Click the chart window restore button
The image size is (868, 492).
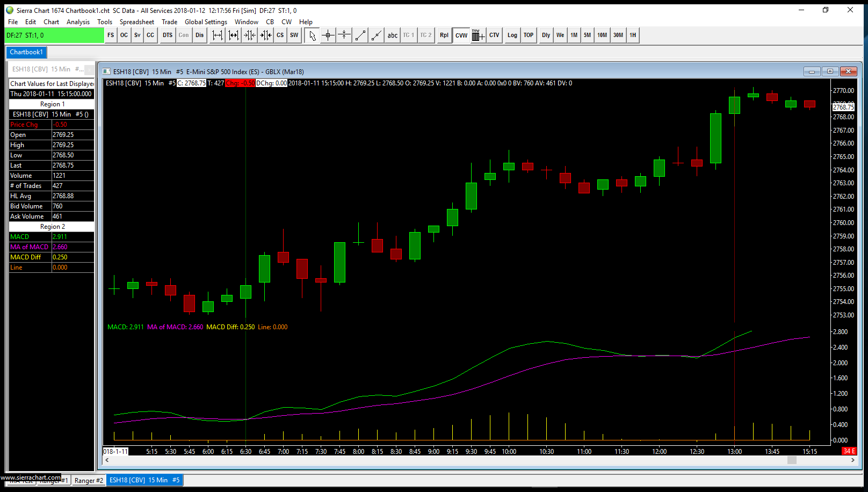pyautogui.click(x=830, y=71)
